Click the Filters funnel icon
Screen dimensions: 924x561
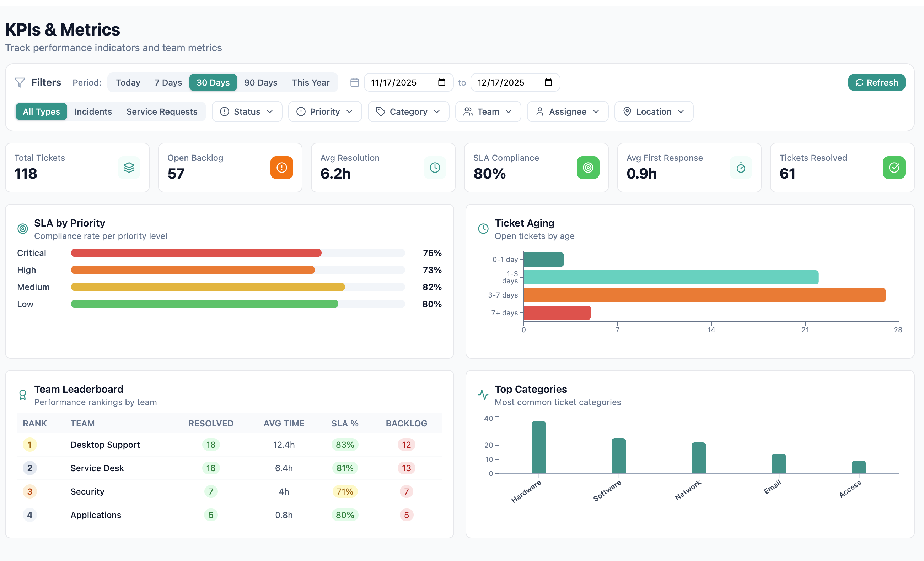(x=20, y=82)
